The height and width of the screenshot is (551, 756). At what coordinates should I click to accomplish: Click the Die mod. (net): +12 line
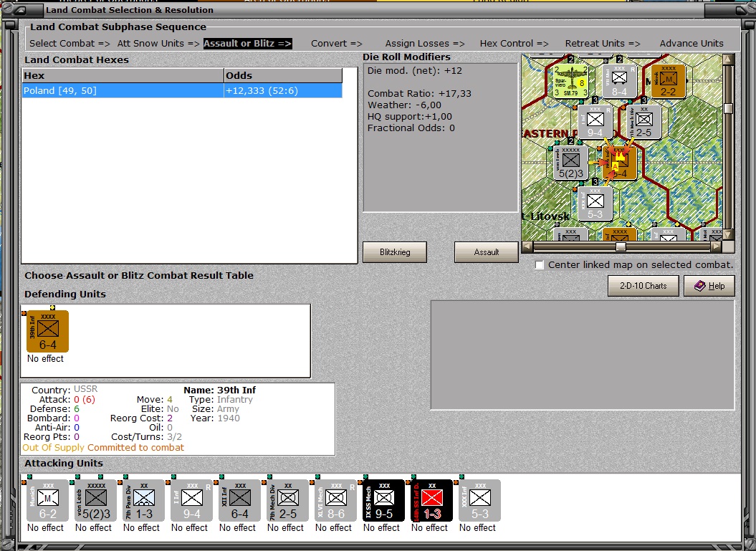pos(415,71)
